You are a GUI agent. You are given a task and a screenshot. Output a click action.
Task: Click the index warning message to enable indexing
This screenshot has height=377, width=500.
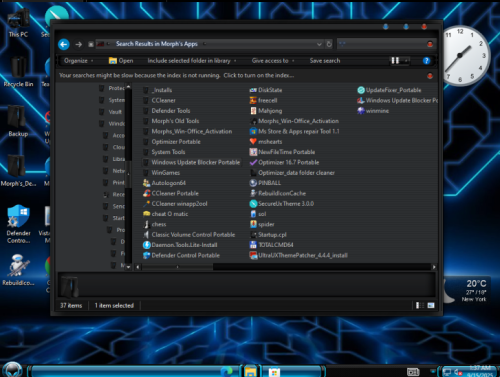point(177,76)
